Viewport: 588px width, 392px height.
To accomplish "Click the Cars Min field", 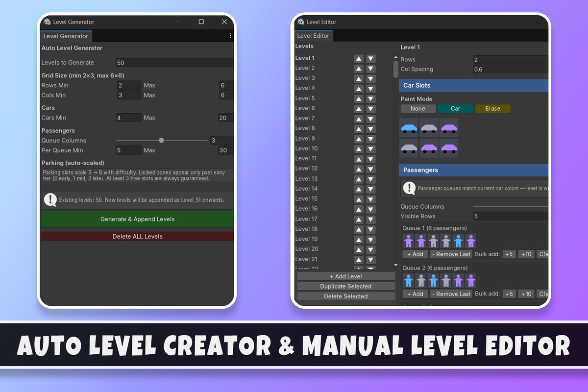I will [129, 118].
